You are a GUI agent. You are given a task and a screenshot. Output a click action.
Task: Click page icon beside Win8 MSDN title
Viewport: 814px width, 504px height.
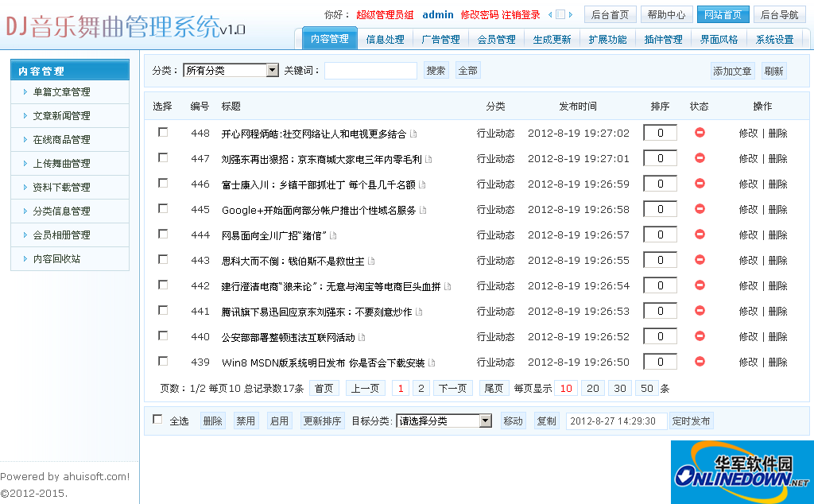point(432,362)
